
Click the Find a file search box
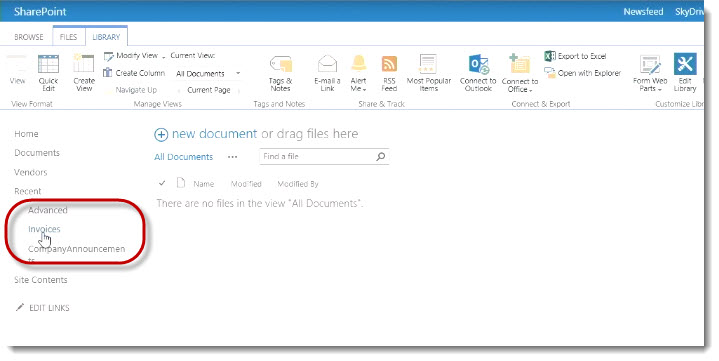coord(324,156)
